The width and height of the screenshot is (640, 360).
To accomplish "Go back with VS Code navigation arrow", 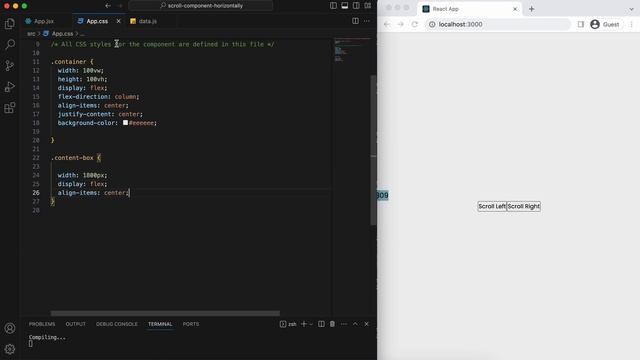I will (108, 6).
